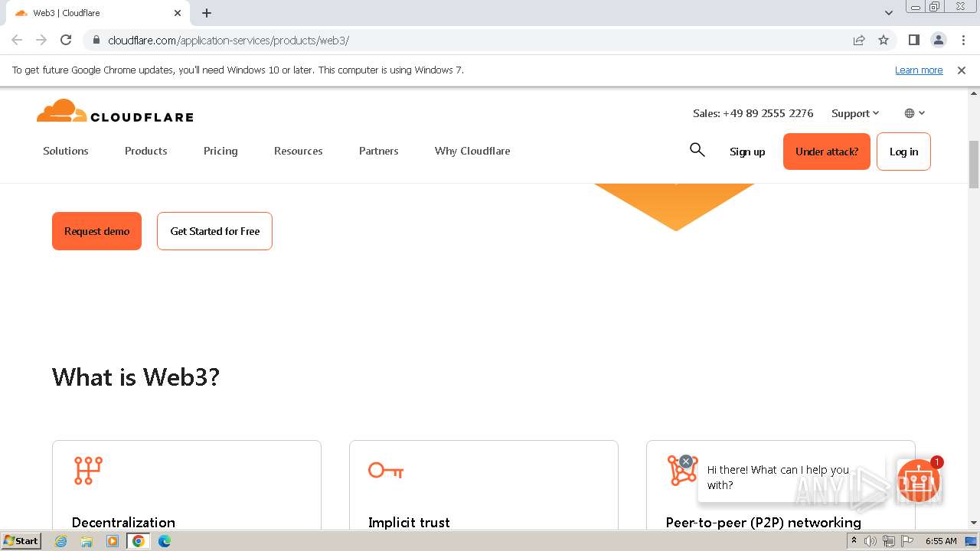The width and height of the screenshot is (980, 551).
Task: Click the Decentralization card title
Action: (x=123, y=522)
